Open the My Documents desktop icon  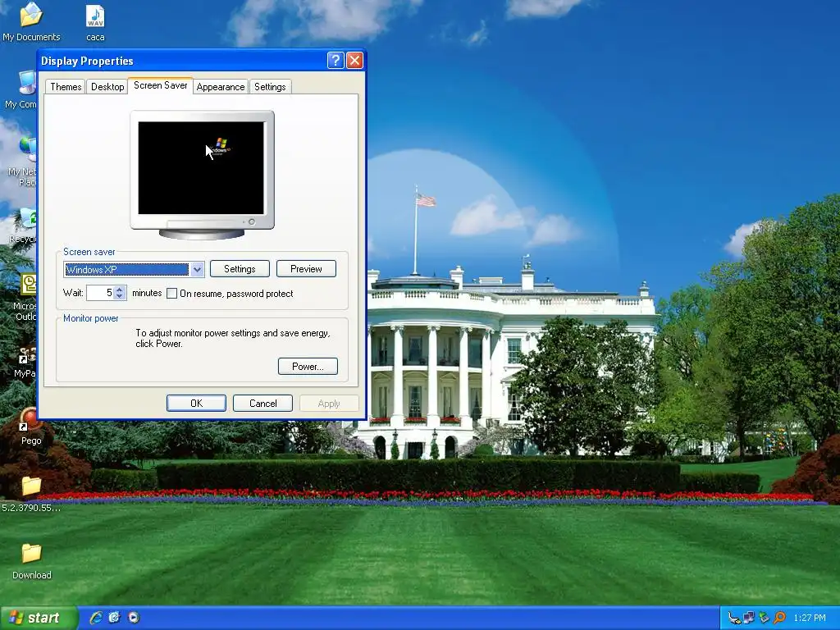tap(31, 21)
